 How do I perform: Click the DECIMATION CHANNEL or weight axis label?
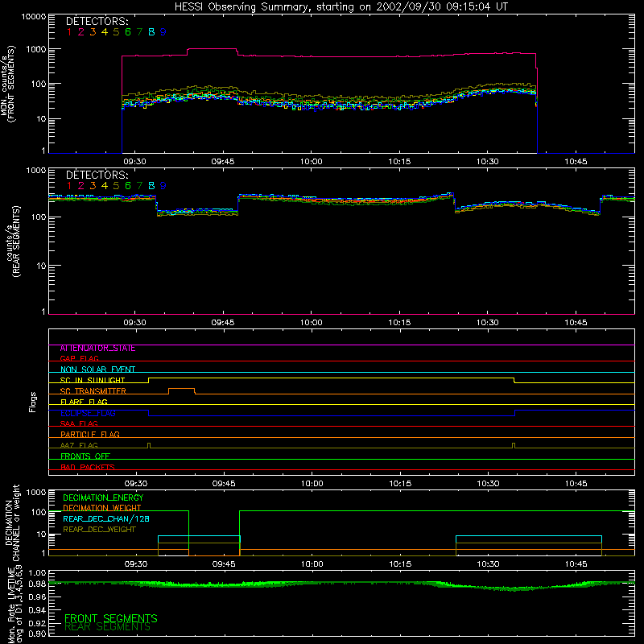(12, 522)
